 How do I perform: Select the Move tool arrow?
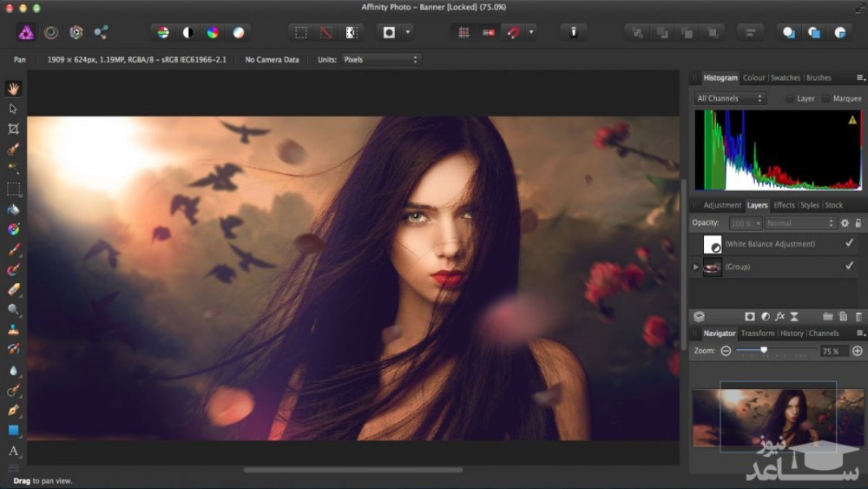pyautogui.click(x=13, y=109)
